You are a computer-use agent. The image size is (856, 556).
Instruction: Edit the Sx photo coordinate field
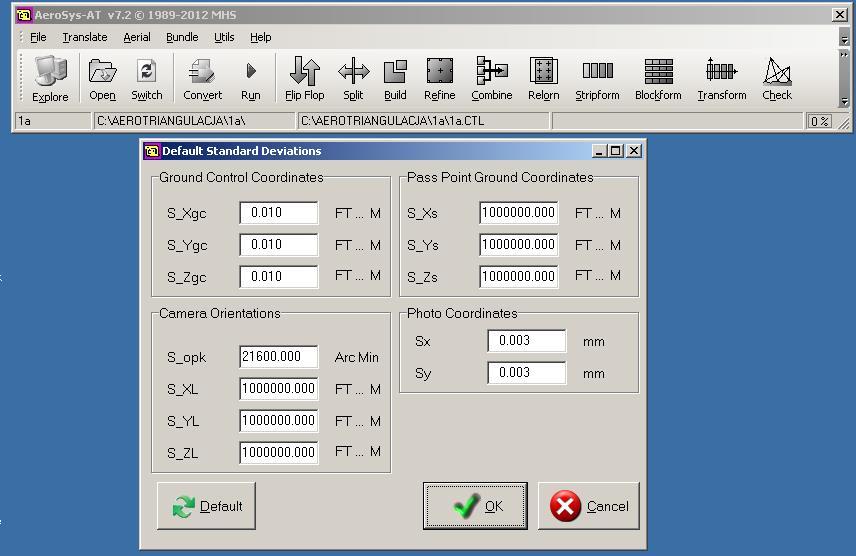(x=527, y=341)
